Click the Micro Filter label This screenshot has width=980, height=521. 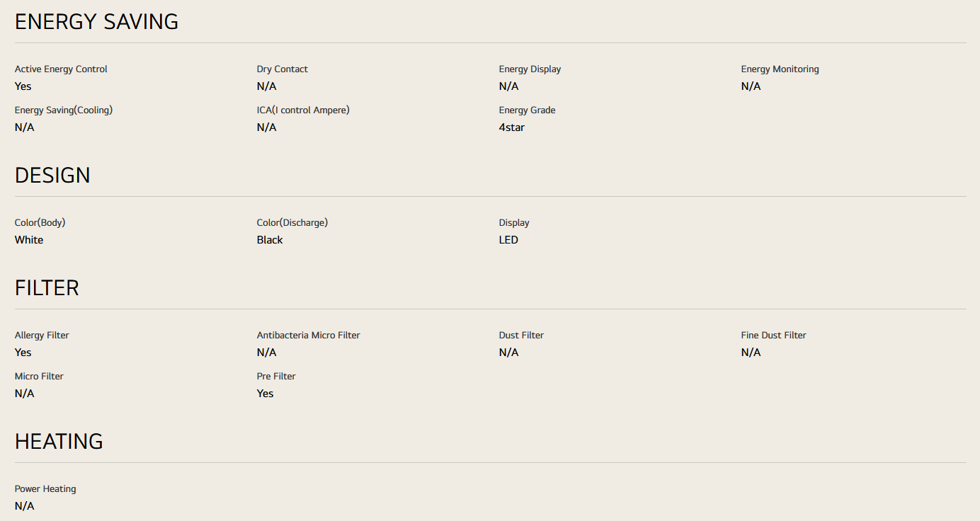[x=39, y=377]
